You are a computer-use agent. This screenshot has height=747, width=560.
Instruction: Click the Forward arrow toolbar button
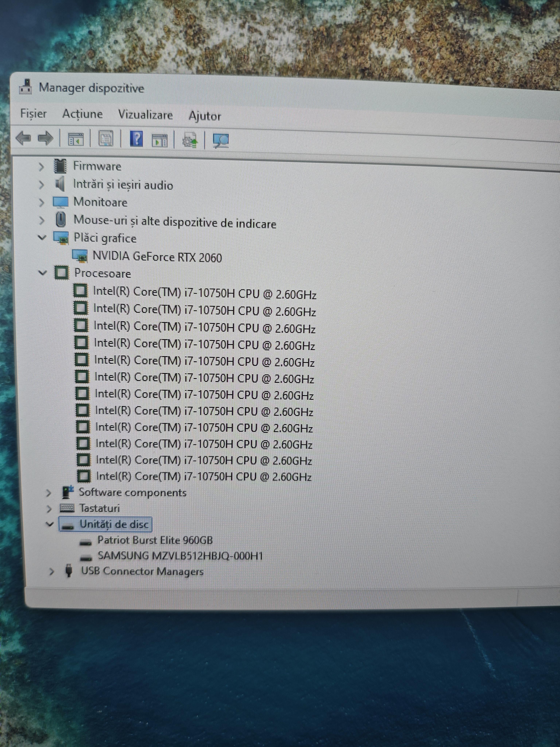[46, 138]
